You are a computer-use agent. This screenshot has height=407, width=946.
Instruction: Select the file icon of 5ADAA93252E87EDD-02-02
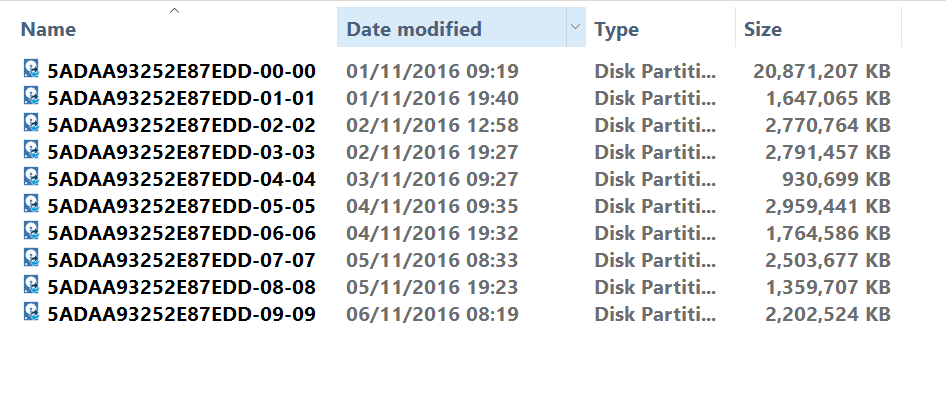pyautogui.click(x=32, y=122)
